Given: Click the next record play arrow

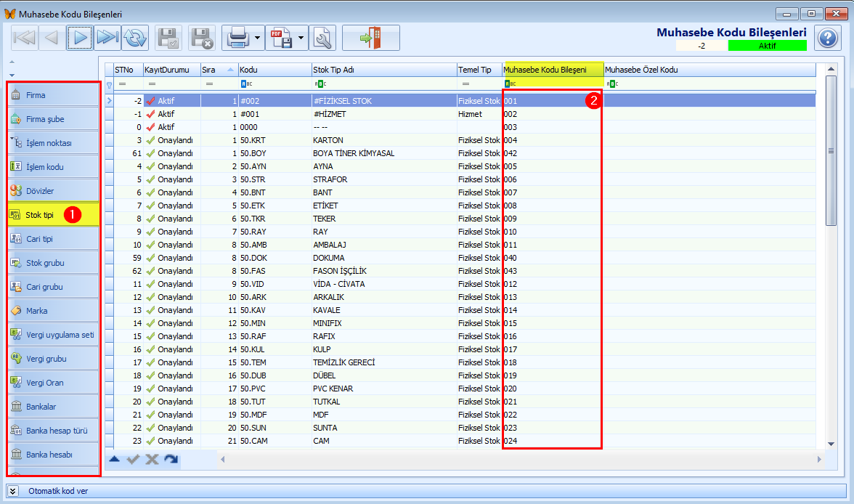Looking at the screenshot, I should (80, 38).
